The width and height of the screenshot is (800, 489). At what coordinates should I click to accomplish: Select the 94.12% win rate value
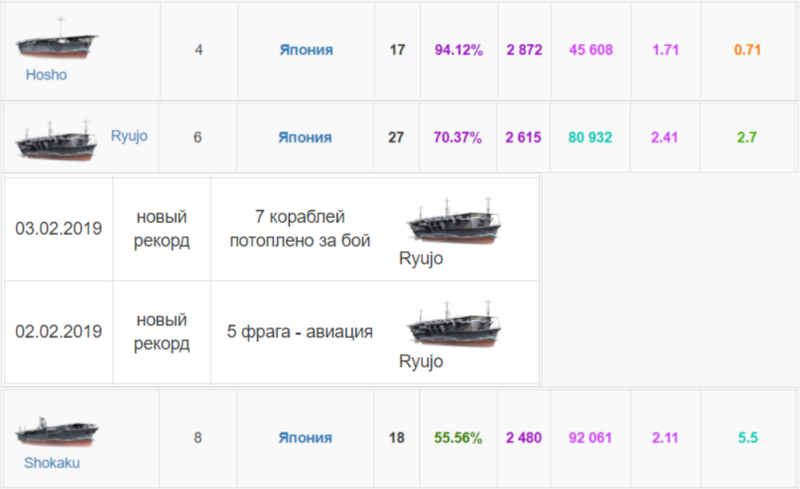pyautogui.click(x=458, y=49)
